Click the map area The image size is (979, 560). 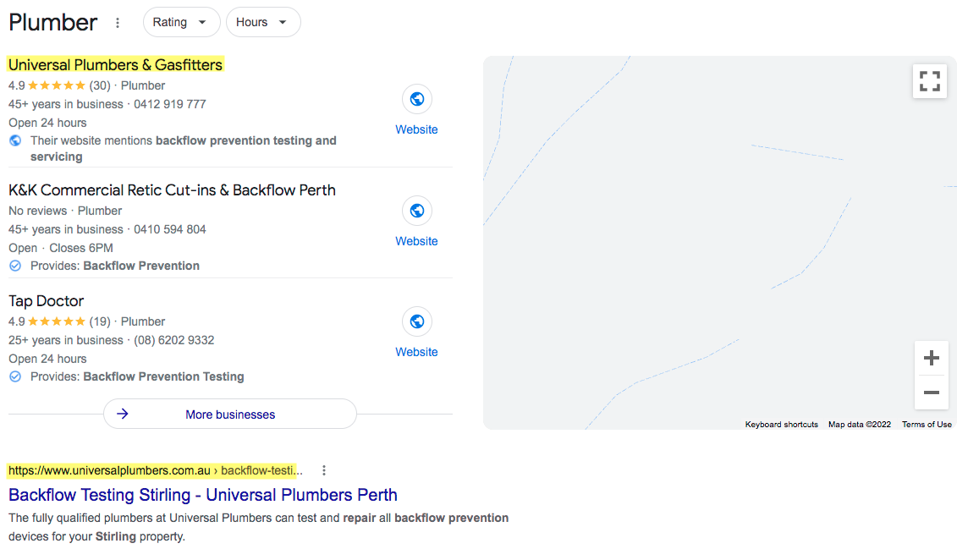[x=719, y=243]
